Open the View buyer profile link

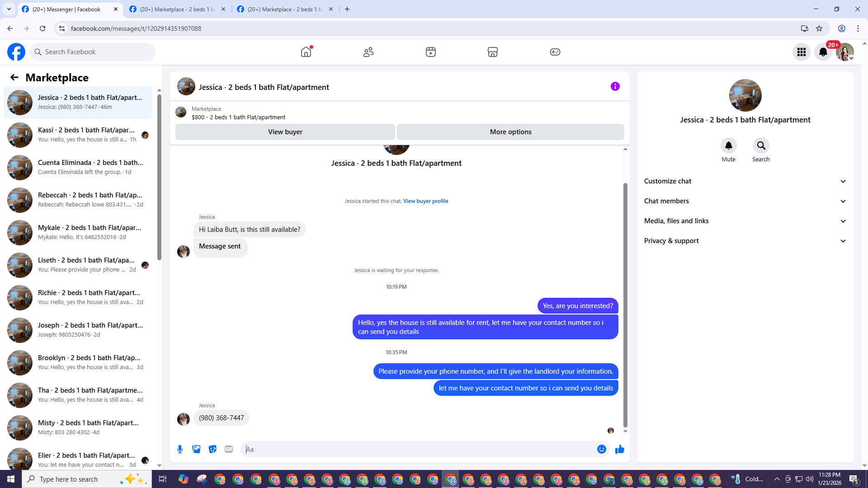pyautogui.click(x=425, y=201)
